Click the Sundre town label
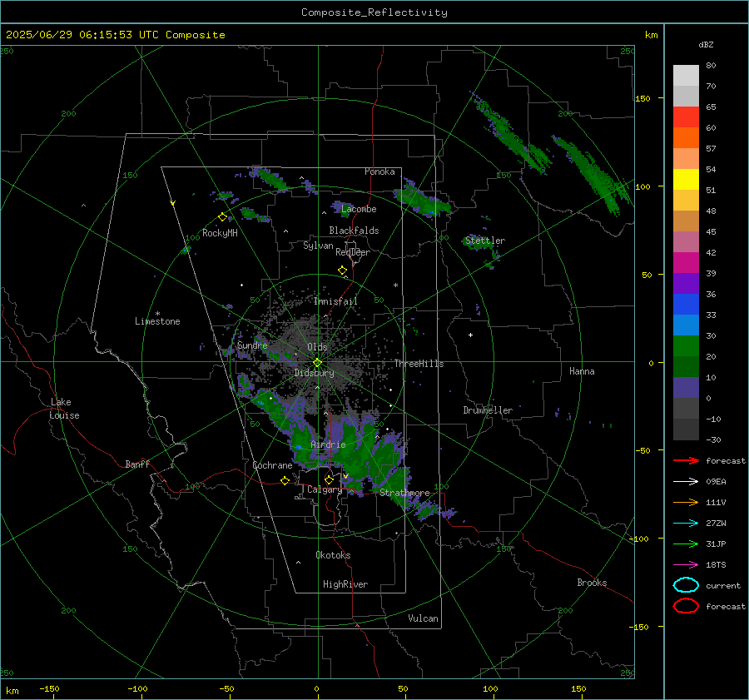Image resolution: width=749 pixels, height=700 pixels. (252, 345)
